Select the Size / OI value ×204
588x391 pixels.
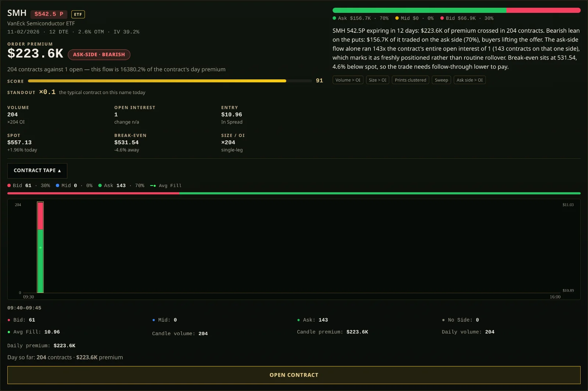(228, 143)
